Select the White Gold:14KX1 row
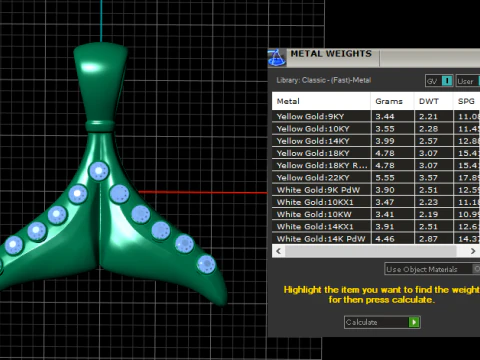 [376, 227]
